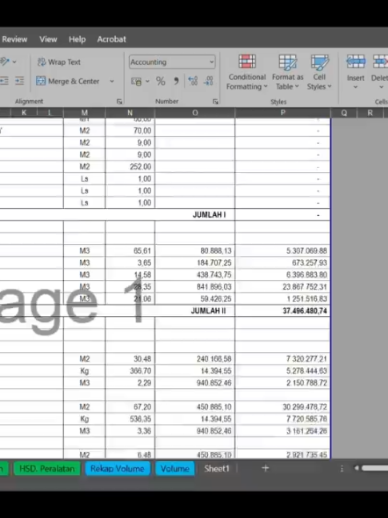Select column M header
Image resolution: width=388 pixels, height=518 pixels.
pyautogui.click(x=84, y=113)
